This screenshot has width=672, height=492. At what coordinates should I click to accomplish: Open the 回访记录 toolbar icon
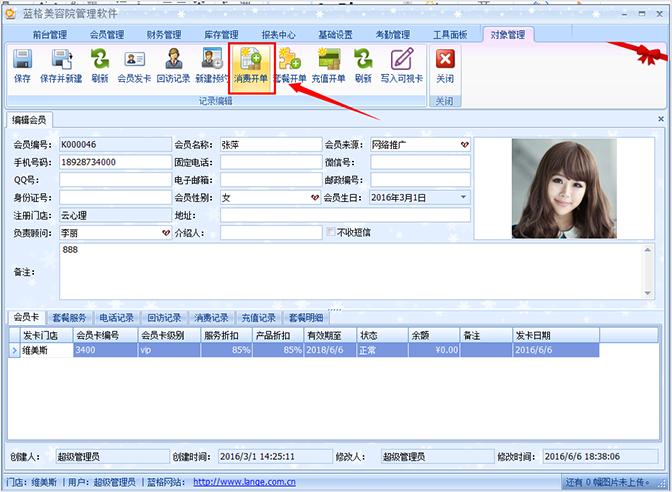click(x=173, y=66)
